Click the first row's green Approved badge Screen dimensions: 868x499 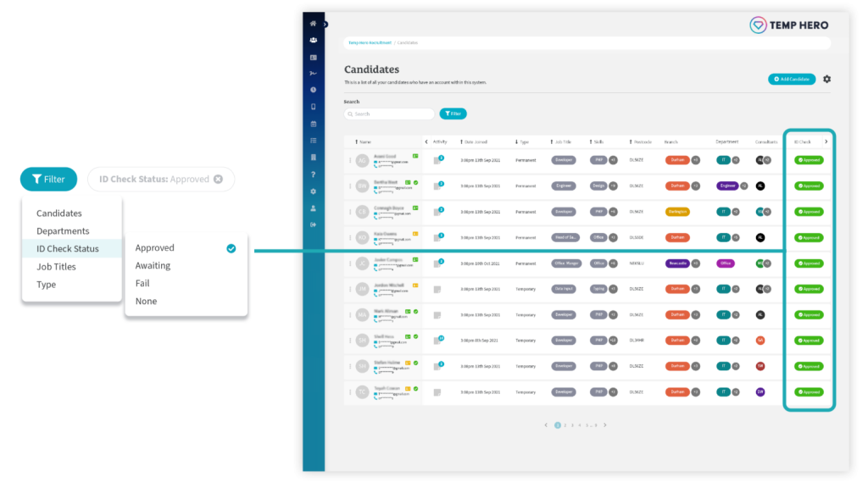809,160
